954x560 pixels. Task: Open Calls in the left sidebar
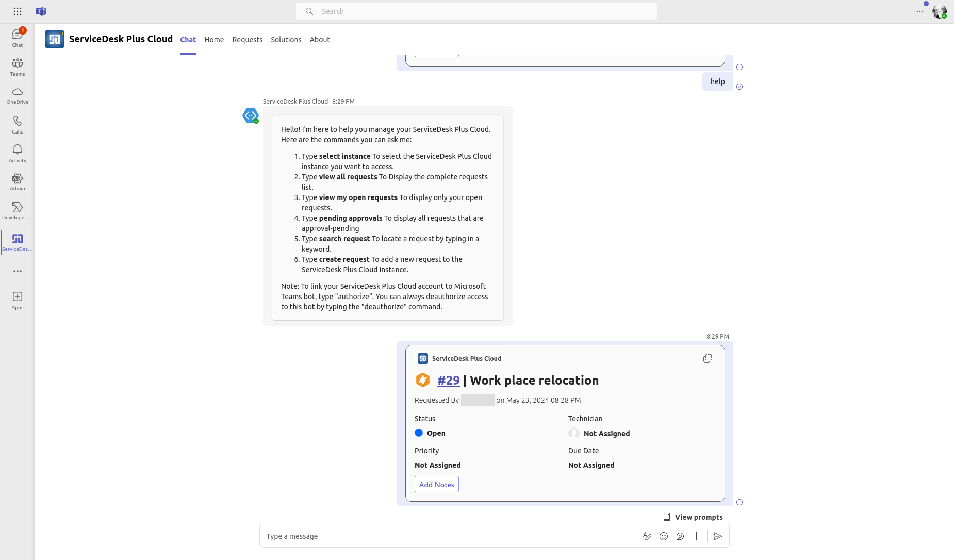(18, 124)
